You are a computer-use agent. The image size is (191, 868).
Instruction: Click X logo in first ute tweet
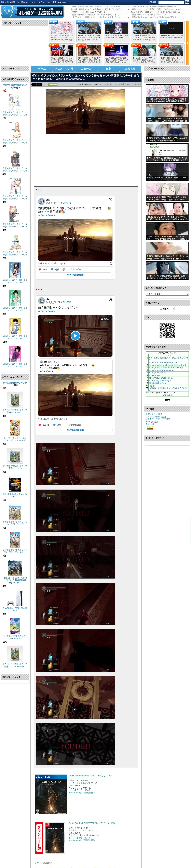click(111, 200)
